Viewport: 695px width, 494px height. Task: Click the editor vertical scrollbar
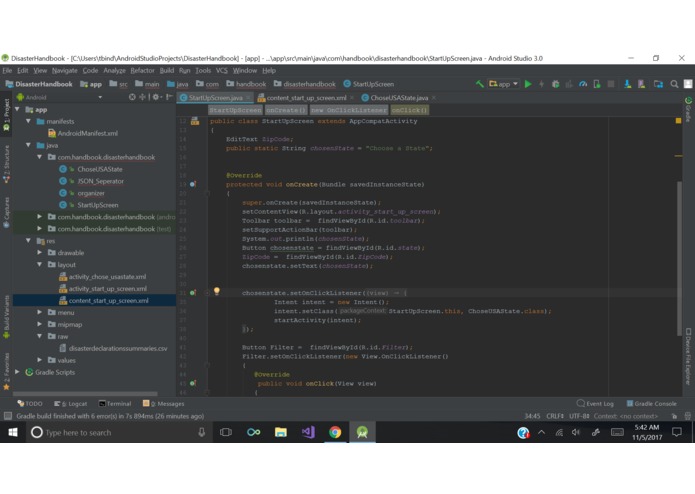[679, 258]
